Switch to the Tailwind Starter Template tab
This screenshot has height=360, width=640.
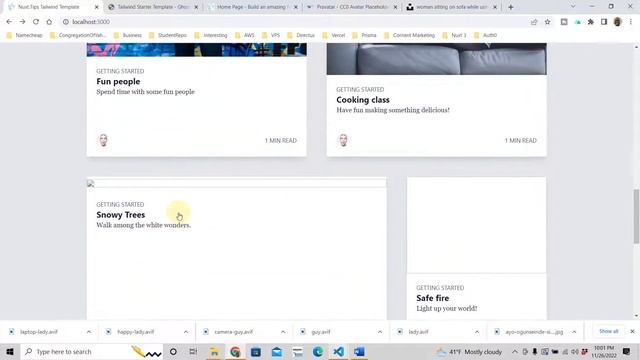(x=153, y=7)
